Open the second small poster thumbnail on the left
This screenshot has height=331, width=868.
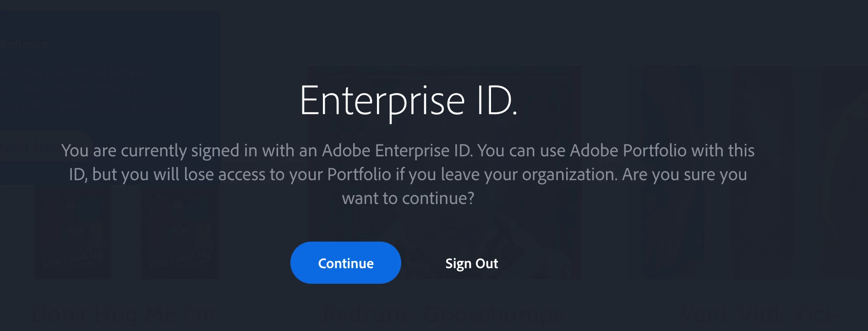pyautogui.click(x=180, y=232)
